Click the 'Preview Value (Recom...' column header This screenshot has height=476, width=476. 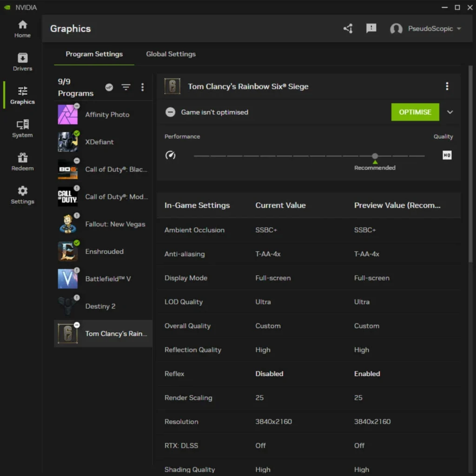pos(397,205)
